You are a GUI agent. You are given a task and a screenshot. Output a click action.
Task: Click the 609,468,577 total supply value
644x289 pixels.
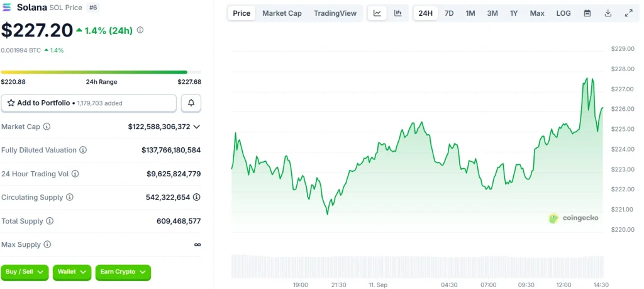click(179, 221)
